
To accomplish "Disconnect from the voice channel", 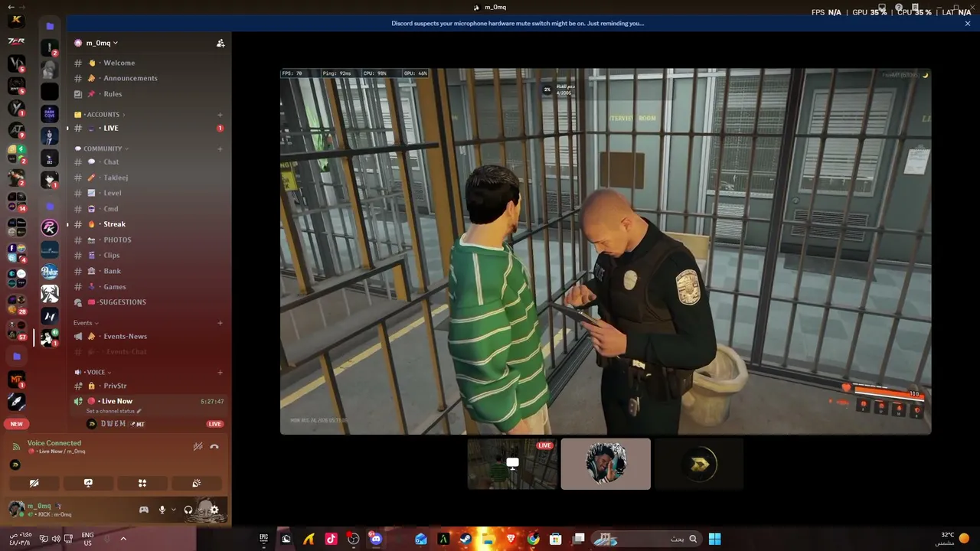I will click(x=214, y=446).
